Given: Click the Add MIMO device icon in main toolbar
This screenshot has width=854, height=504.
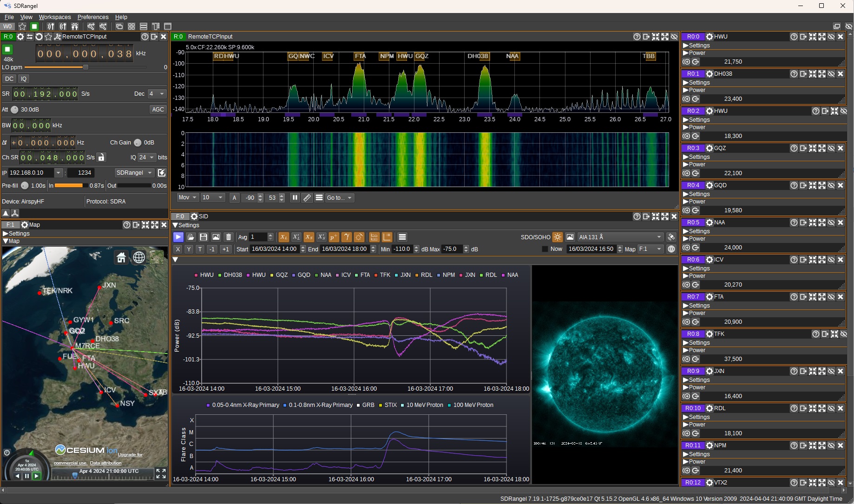Looking at the screenshot, I should tap(75, 26).
